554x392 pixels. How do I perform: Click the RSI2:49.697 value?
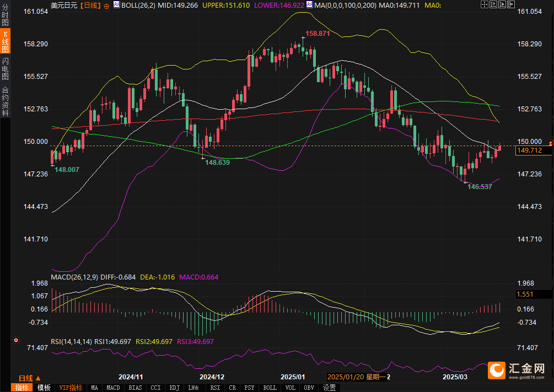click(x=154, y=342)
